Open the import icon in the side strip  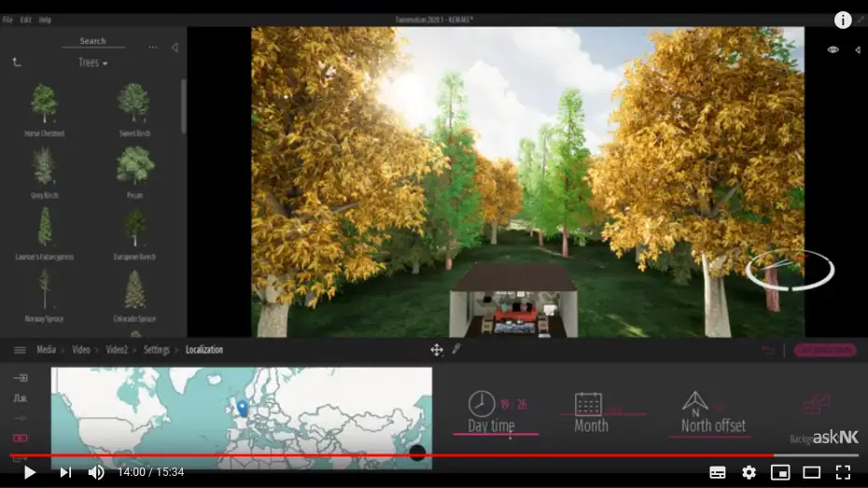click(x=21, y=378)
